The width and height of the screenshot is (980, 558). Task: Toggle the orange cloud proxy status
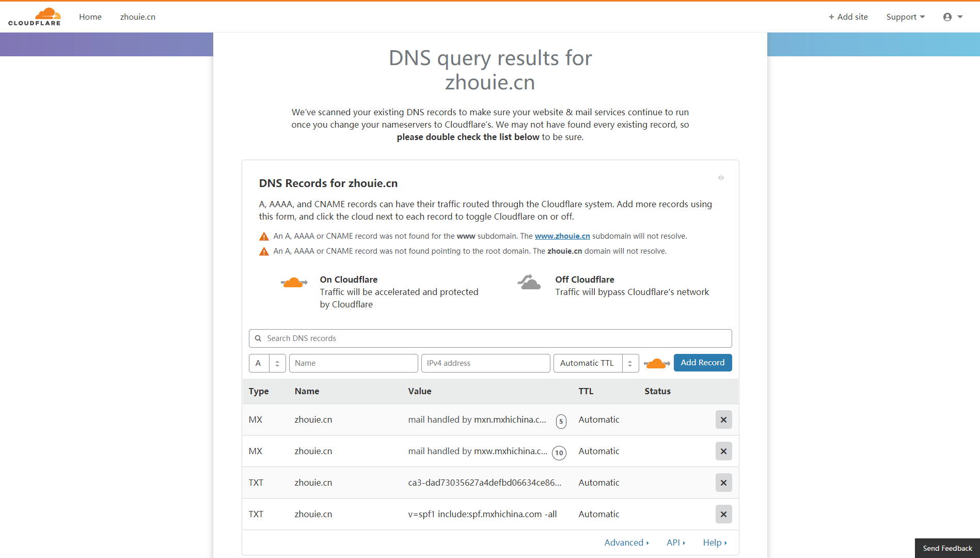point(656,363)
